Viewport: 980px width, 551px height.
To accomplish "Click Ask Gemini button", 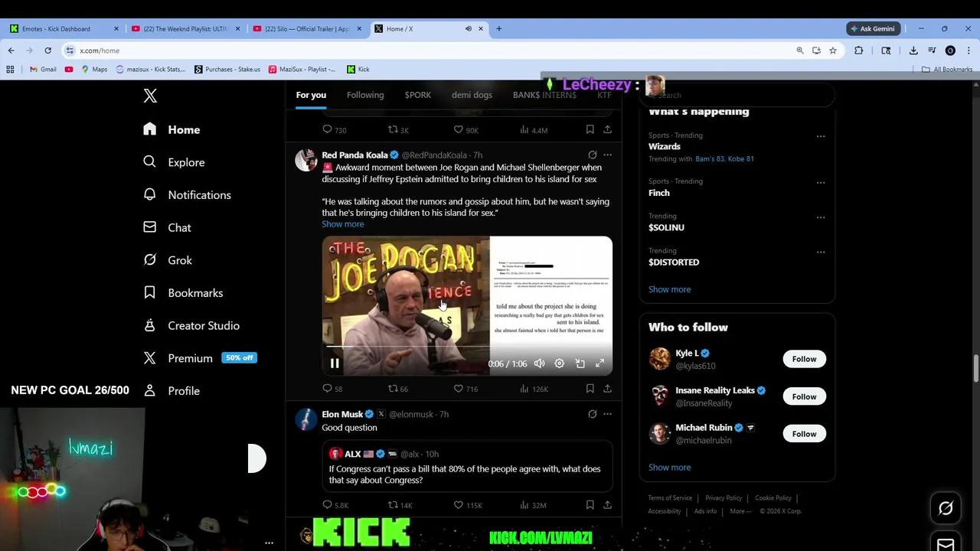I will tap(872, 29).
